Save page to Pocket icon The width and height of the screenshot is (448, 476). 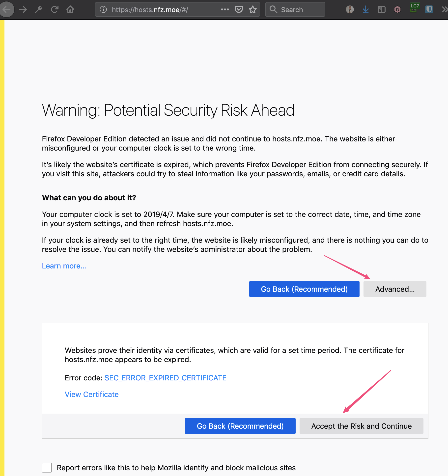pyautogui.click(x=239, y=10)
